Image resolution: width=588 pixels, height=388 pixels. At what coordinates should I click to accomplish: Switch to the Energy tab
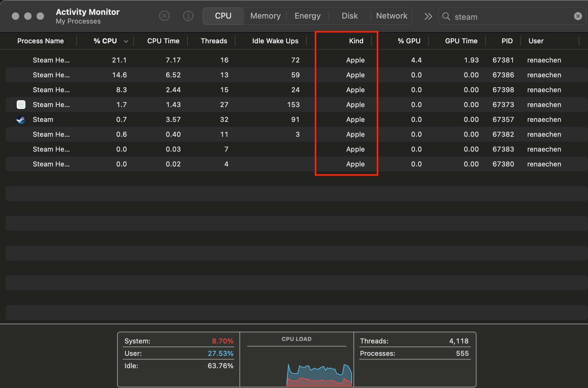[x=308, y=16]
